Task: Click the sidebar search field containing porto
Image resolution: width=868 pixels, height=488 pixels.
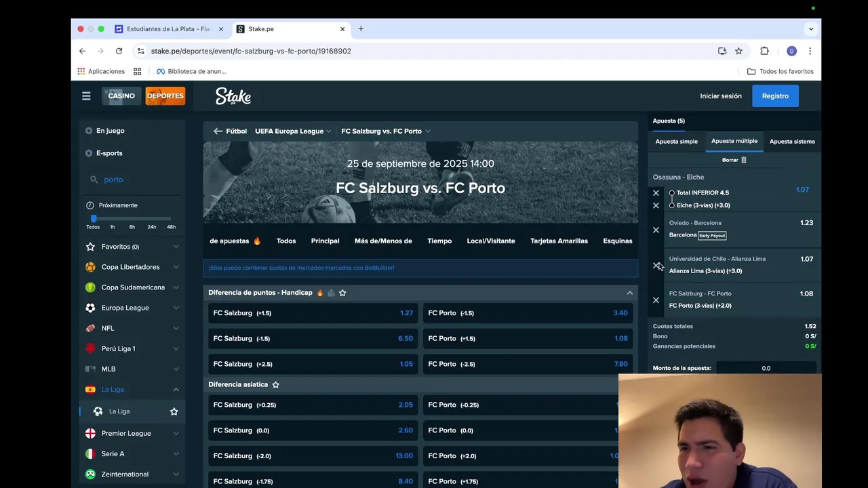Action: (x=132, y=180)
